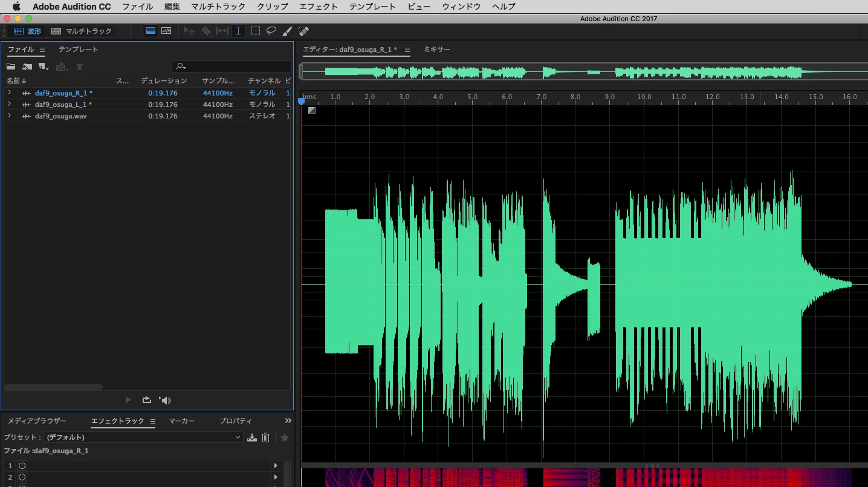Toggle spectral pitch display button
This screenshot has height=487, width=868.
tap(166, 31)
